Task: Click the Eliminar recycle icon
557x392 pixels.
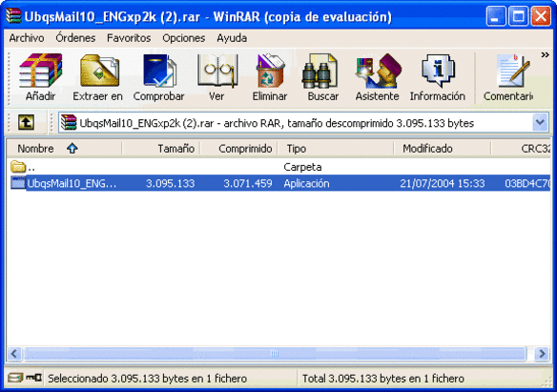Action: pyautogui.click(x=270, y=71)
